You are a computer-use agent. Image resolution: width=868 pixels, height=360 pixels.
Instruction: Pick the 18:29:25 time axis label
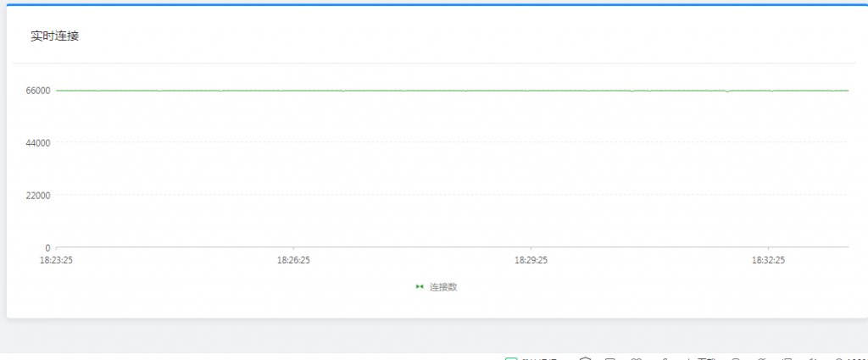tap(530, 261)
